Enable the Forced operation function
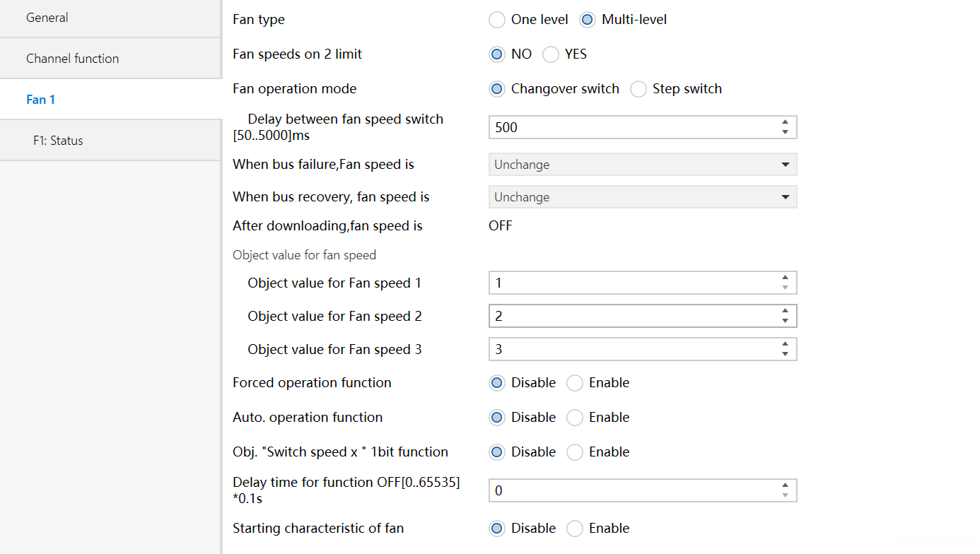Viewport: 980px width, 554px height. click(x=575, y=383)
